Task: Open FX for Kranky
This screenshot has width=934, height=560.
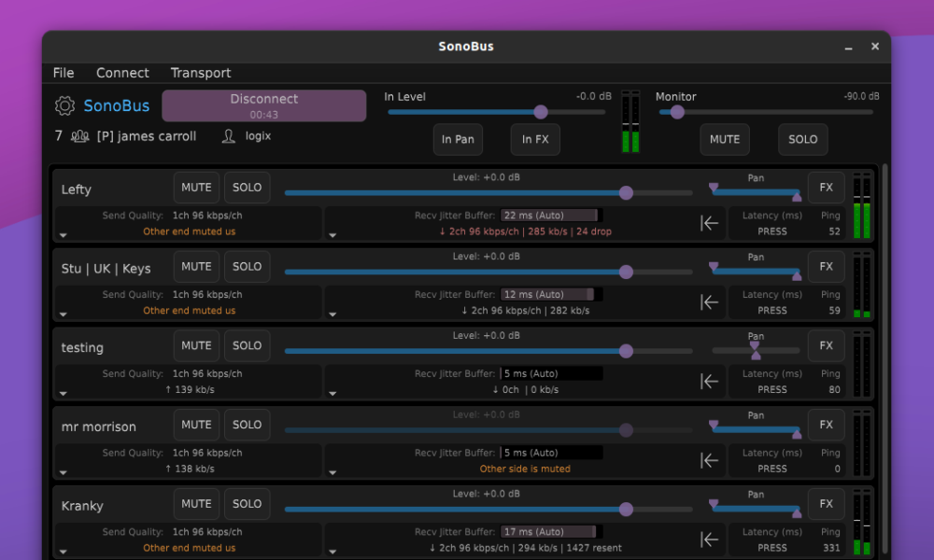Action: 826,504
